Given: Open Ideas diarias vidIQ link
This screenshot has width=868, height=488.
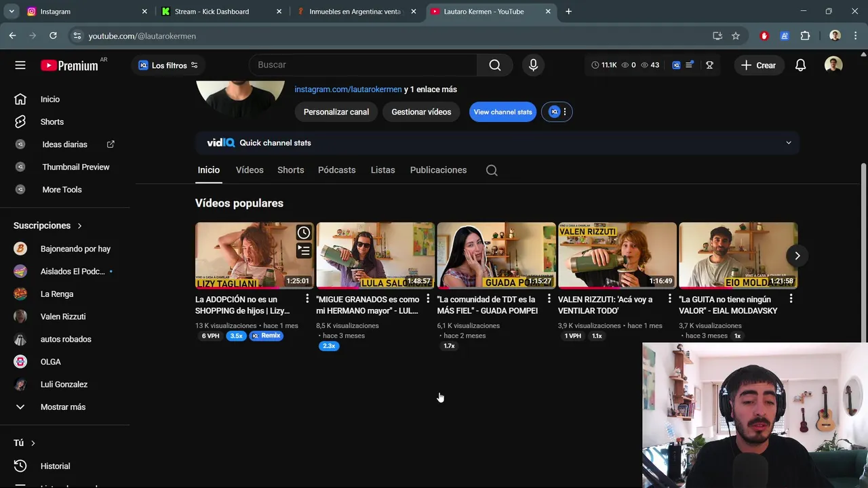Looking at the screenshot, I should (65, 144).
